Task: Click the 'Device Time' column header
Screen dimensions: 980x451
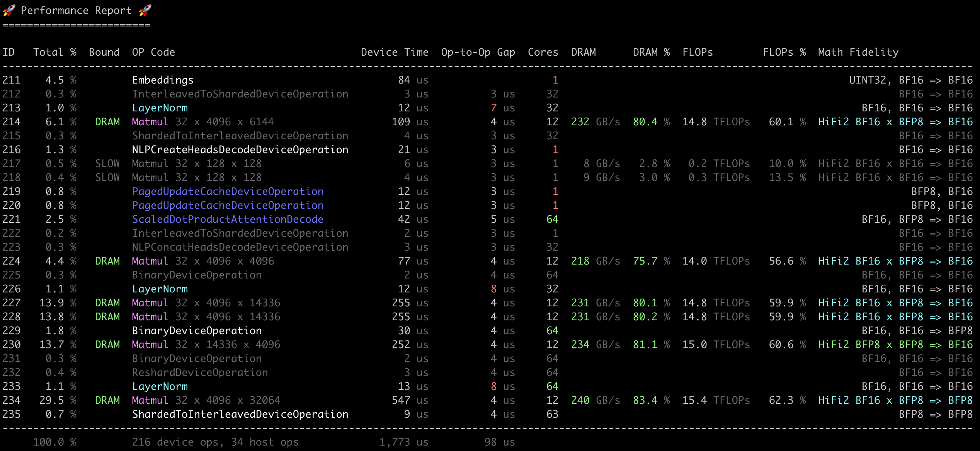Action: (x=395, y=52)
